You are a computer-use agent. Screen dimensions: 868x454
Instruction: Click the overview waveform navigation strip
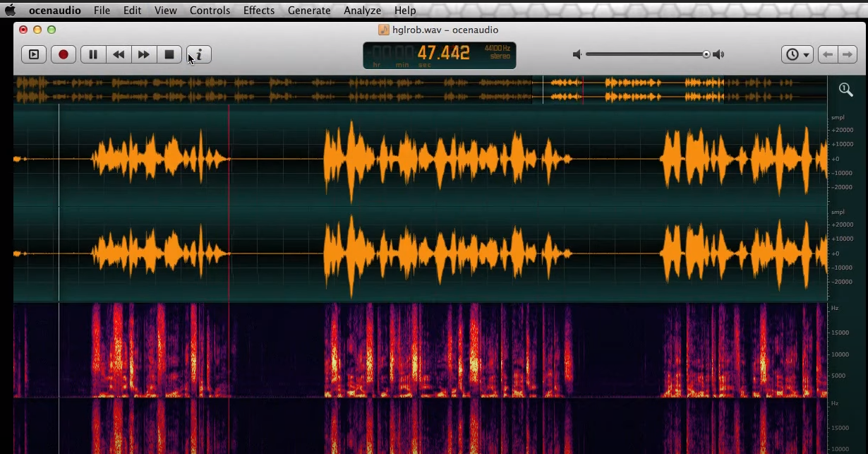420,90
